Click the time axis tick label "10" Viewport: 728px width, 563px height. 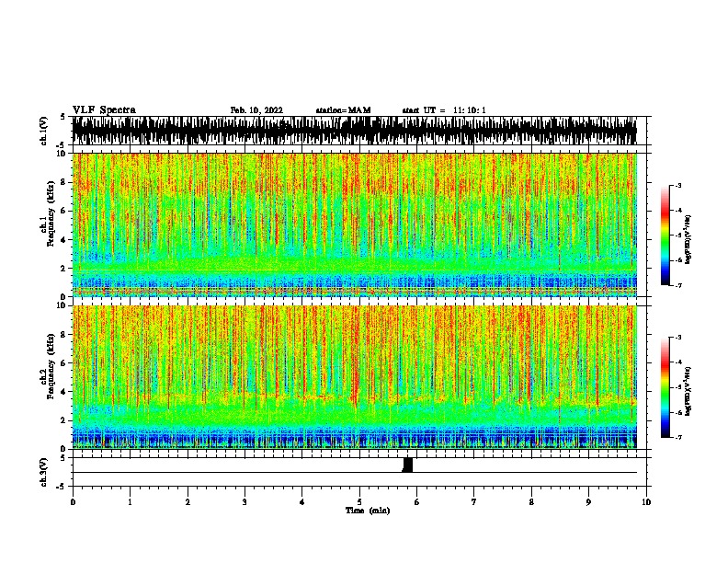pos(646,502)
